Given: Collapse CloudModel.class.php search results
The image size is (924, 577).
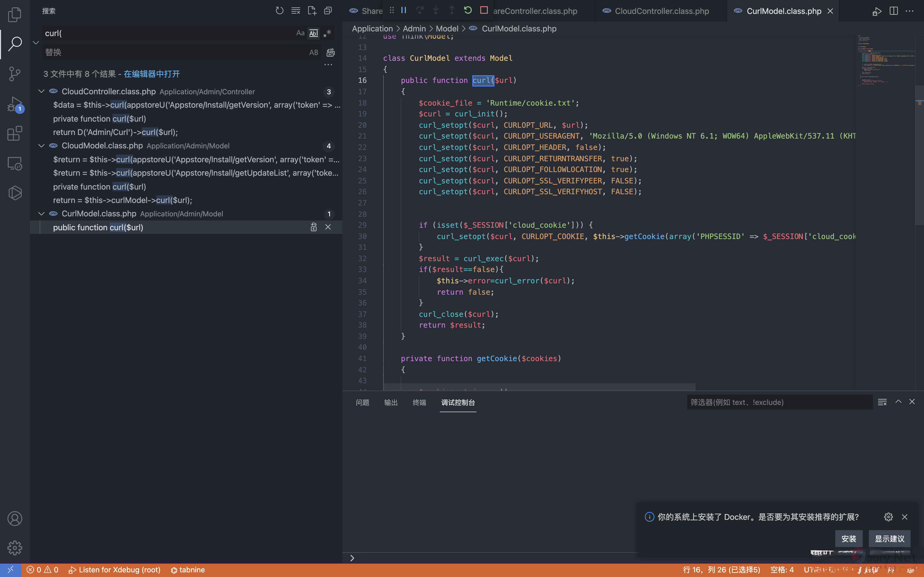Looking at the screenshot, I should [x=41, y=146].
